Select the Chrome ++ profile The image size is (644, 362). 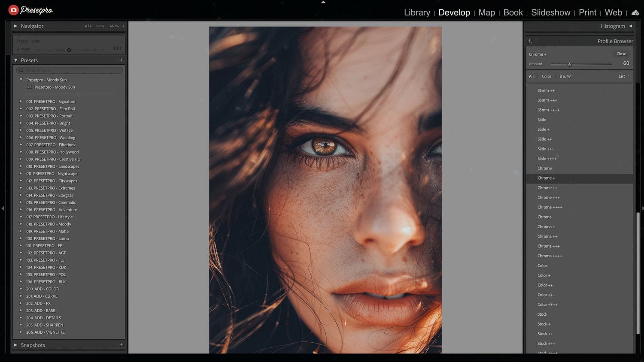[x=547, y=188]
